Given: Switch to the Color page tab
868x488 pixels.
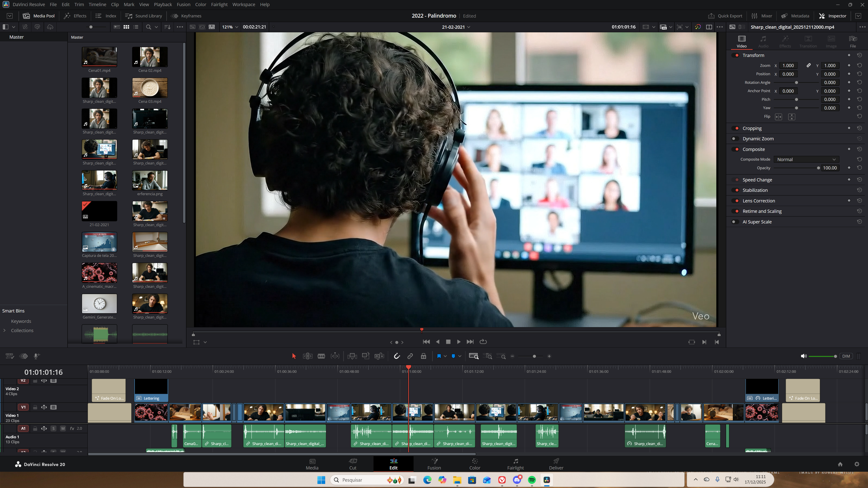Looking at the screenshot, I should [x=474, y=464].
